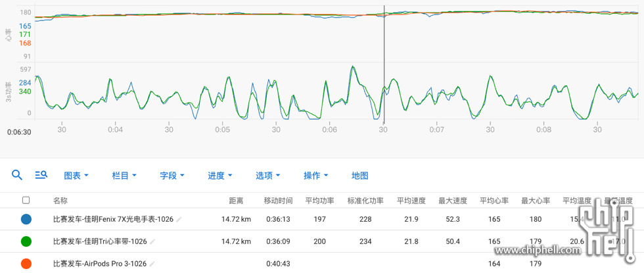Sort by the 最大心率 column header

pos(536,201)
